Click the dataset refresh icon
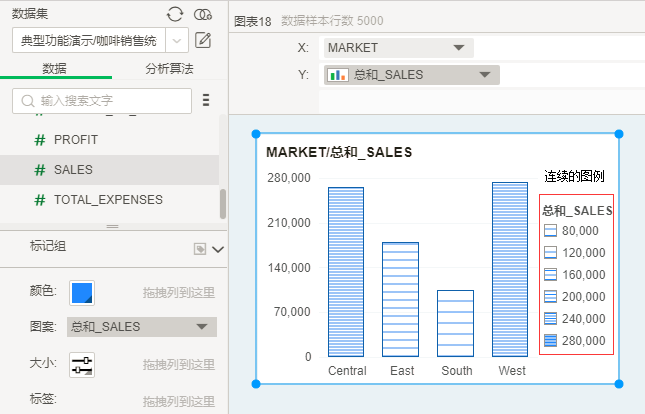Image resolution: width=645 pixels, height=414 pixels. [x=175, y=13]
